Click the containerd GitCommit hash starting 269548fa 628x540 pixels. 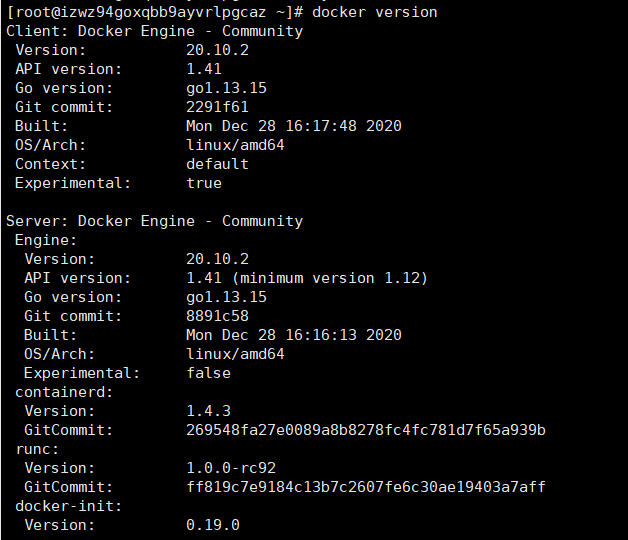pos(366,430)
